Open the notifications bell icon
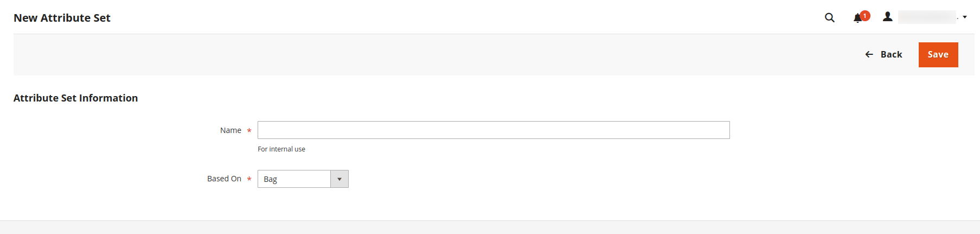 click(857, 18)
